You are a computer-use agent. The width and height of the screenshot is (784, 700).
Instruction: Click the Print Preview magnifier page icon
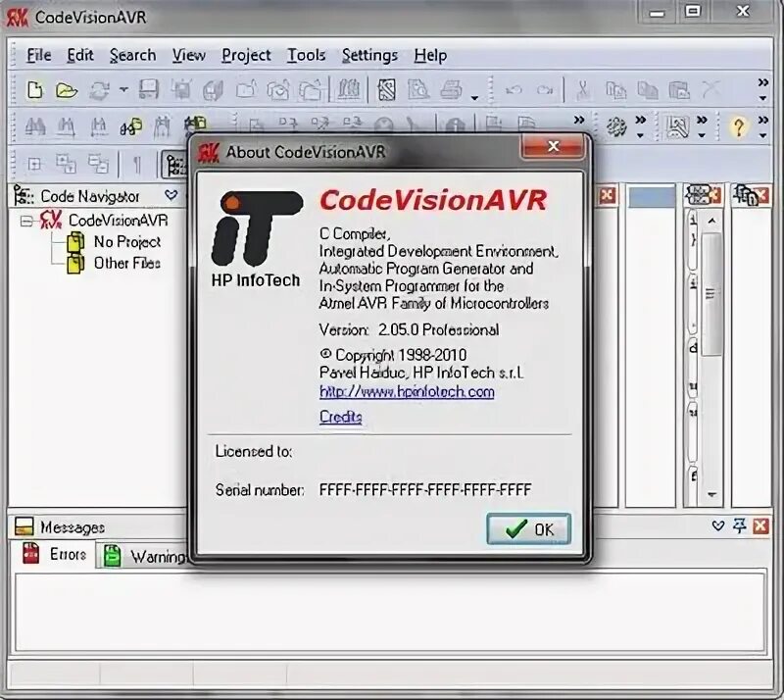point(418,90)
